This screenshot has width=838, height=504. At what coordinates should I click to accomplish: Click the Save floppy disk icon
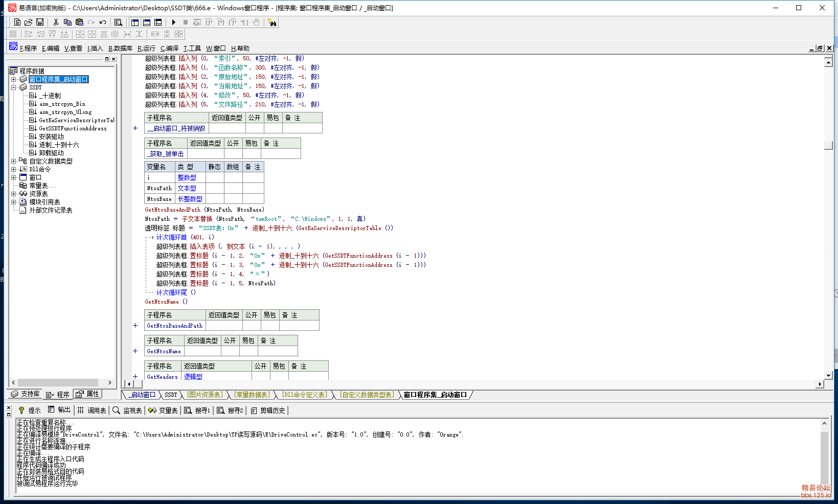40,22
